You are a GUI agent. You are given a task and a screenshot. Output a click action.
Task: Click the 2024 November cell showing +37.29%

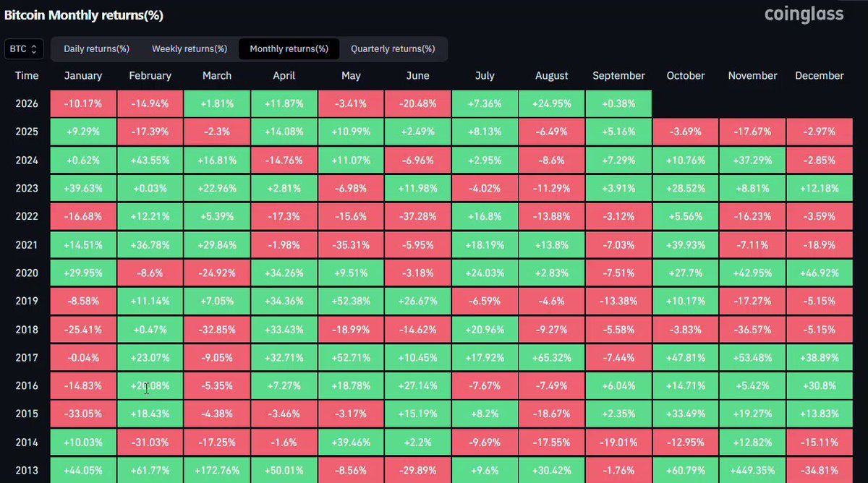click(752, 160)
